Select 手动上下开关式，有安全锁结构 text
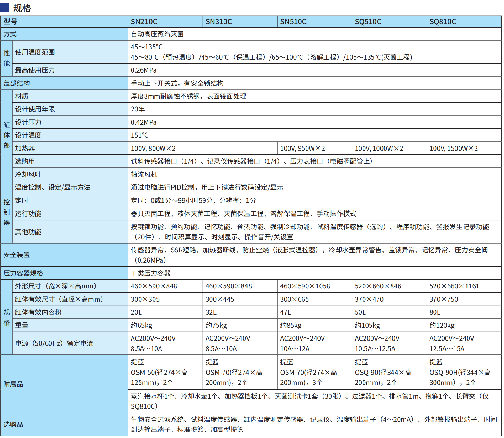Image resolution: width=504 pixels, height=438 pixels. [x=177, y=83]
